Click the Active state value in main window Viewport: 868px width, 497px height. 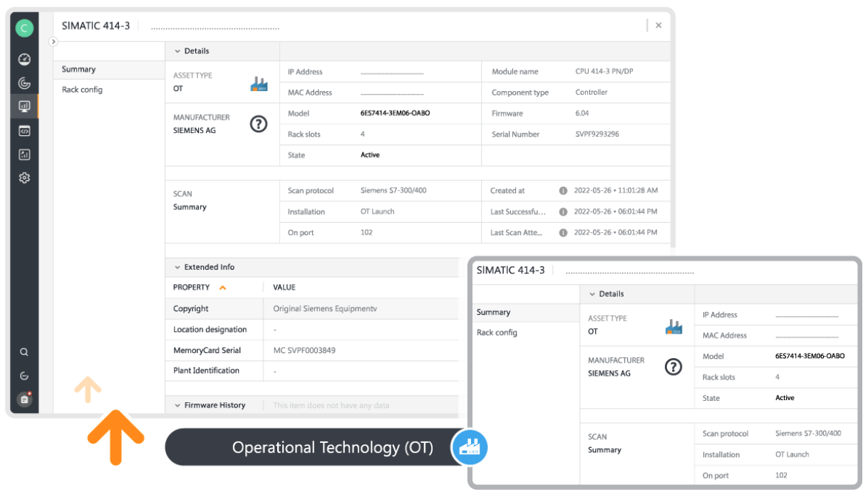371,155
